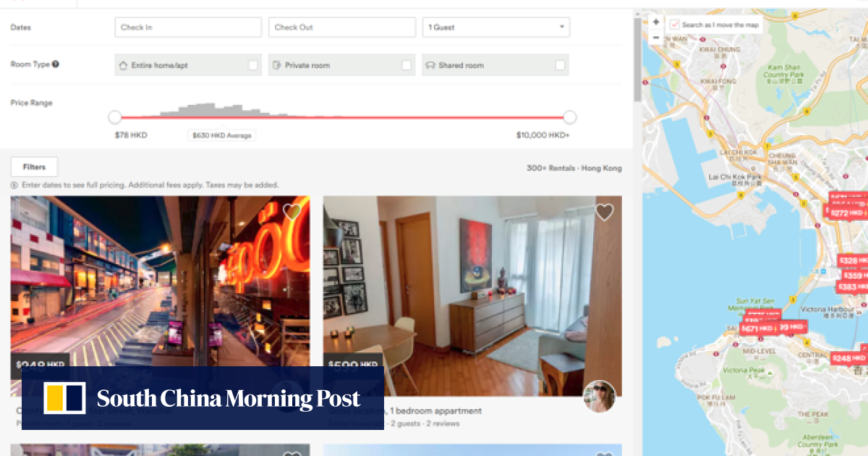
Task: Click the $272 HKD map price pin
Action: coord(847,214)
